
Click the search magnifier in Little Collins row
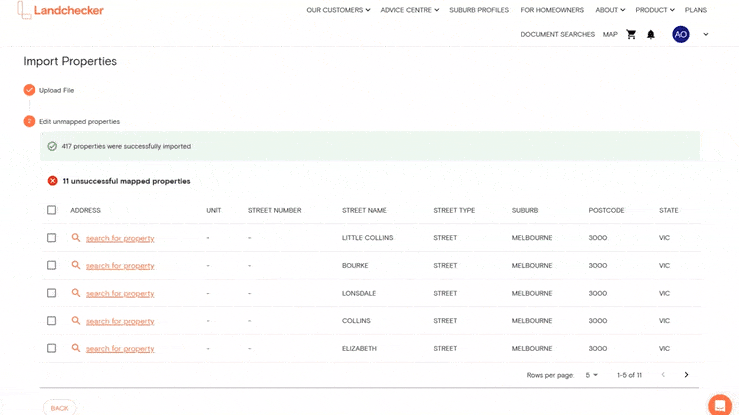75,237
